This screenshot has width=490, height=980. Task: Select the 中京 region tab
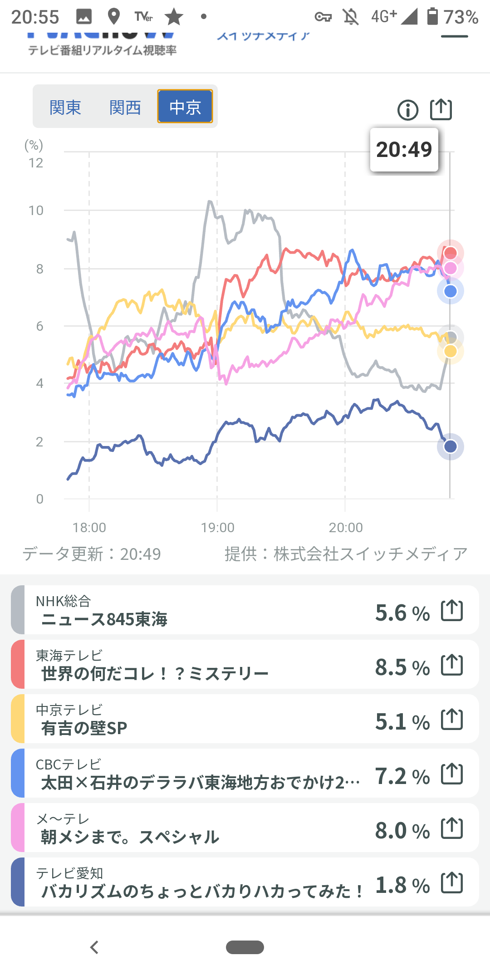point(185,107)
